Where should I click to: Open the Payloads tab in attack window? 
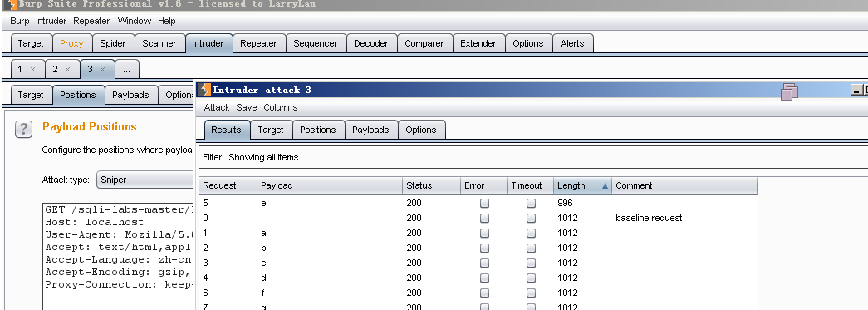tap(370, 130)
